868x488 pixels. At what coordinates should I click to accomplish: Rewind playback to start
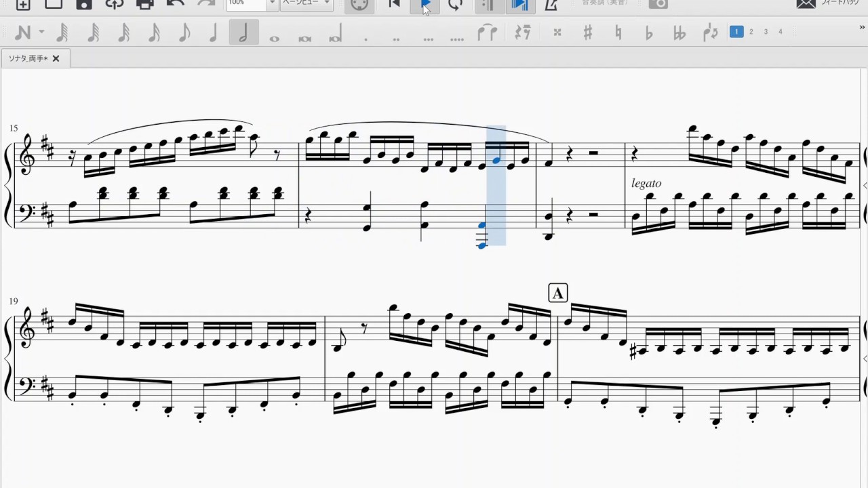pyautogui.click(x=394, y=4)
